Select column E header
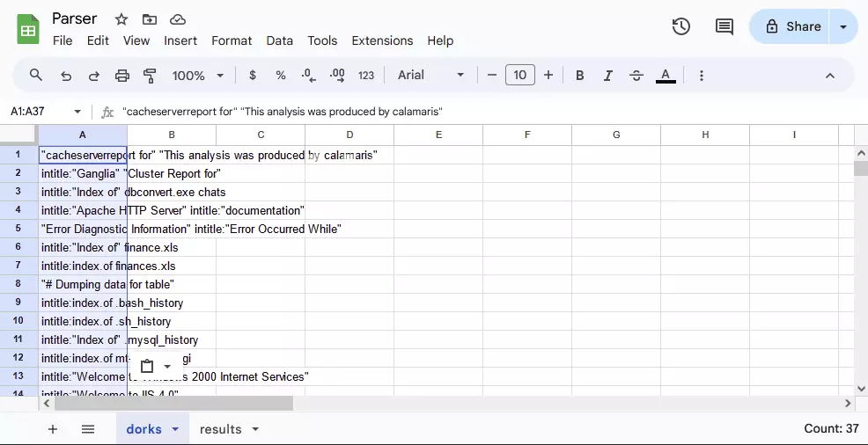 tap(438, 135)
